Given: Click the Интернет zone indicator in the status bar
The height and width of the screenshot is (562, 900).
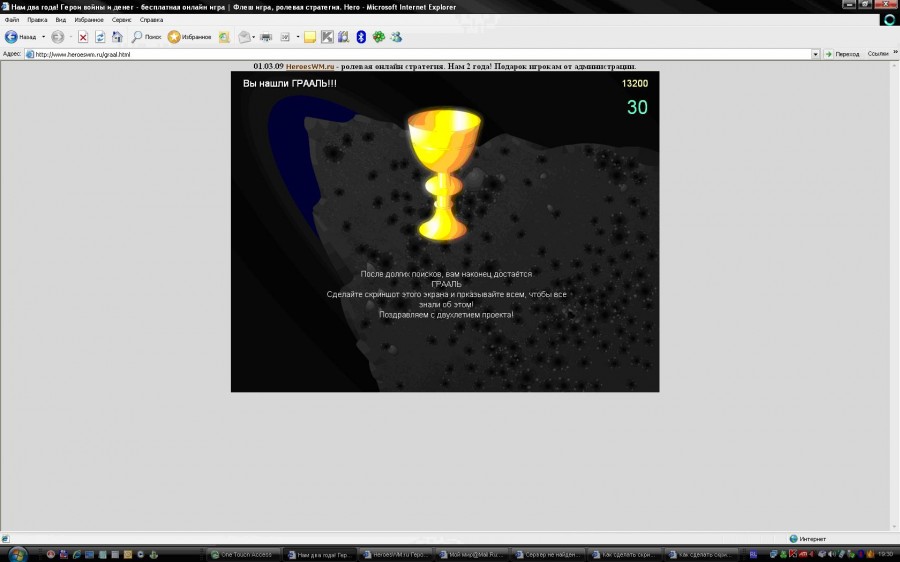Looking at the screenshot, I should 808,538.
